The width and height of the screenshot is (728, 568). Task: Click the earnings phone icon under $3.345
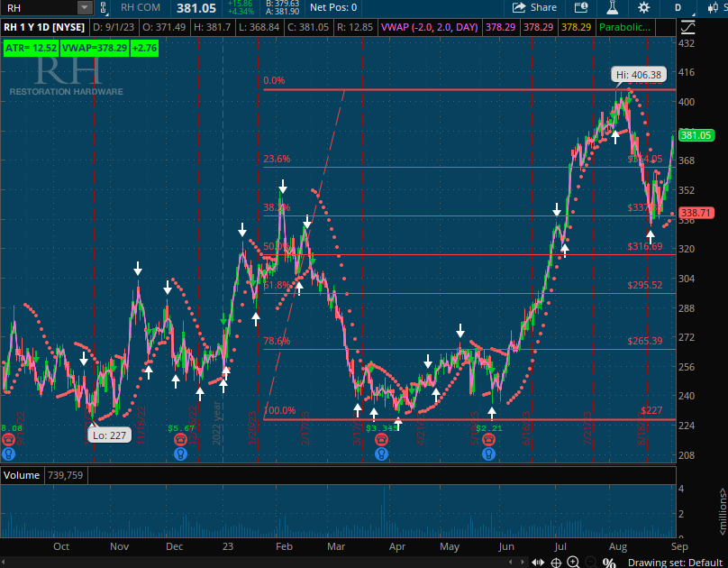381,439
